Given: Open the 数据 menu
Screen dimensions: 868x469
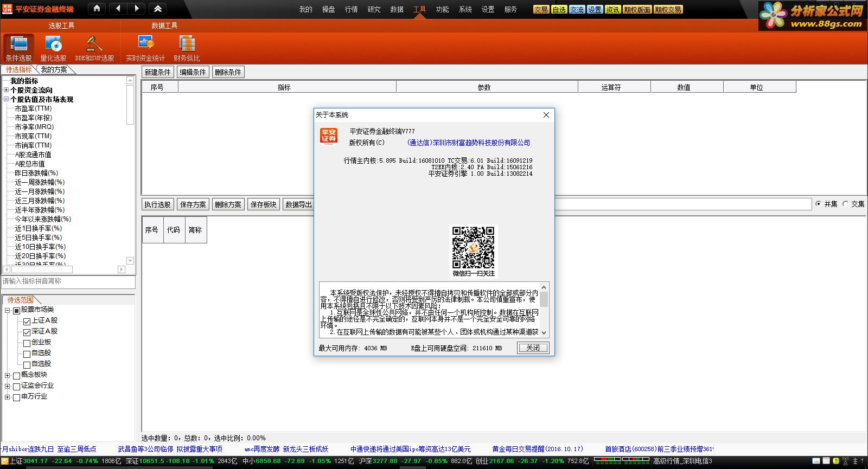Looking at the screenshot, I should 397,9.
